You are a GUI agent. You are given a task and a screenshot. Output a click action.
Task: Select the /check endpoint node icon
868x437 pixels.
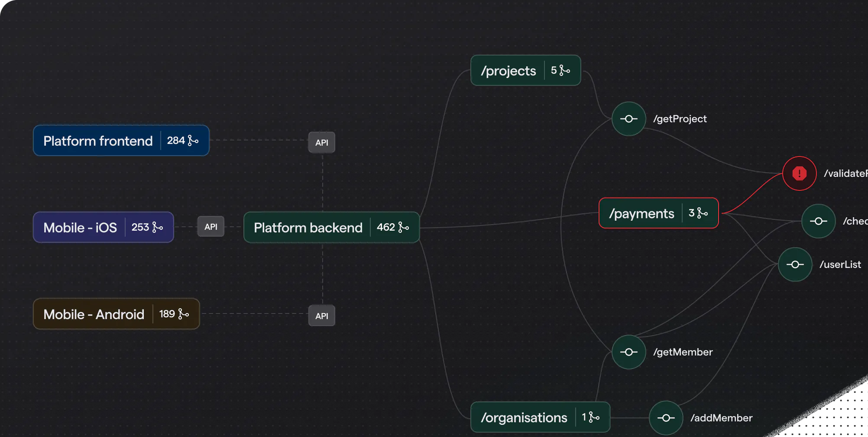[x=819, y=221]
